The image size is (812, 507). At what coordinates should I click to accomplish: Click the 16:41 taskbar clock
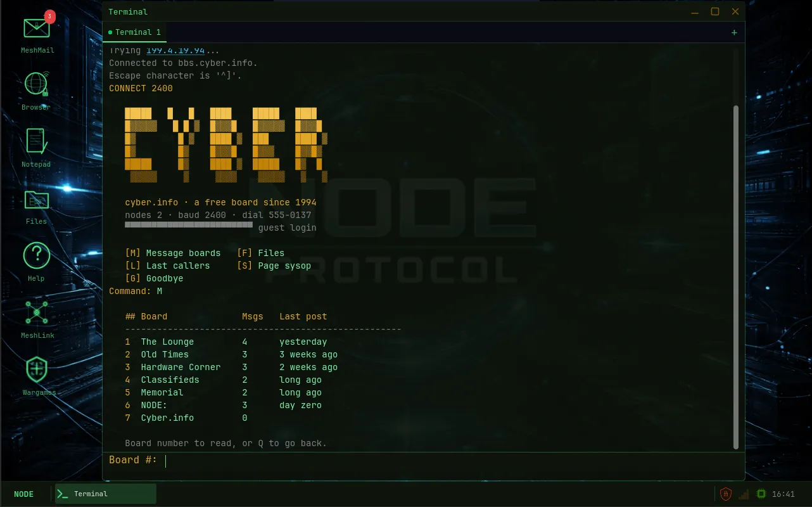(783, 494)
